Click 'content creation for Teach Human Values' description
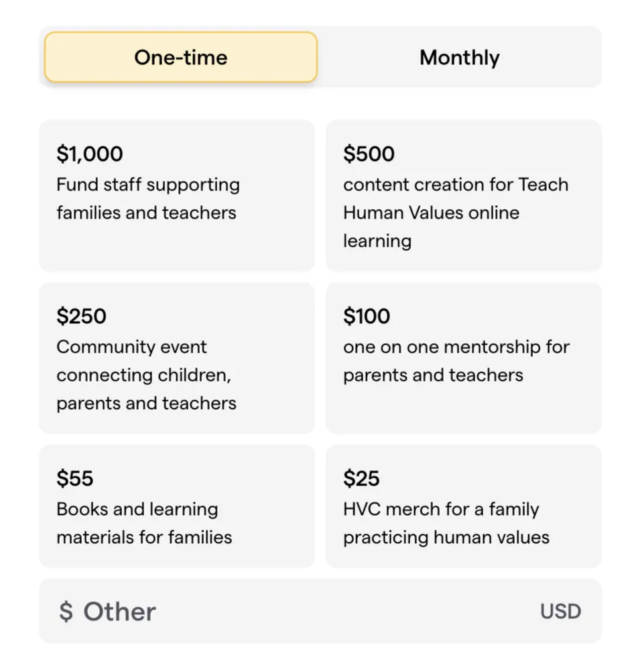Screen dimensions: 638x672 [x=456, y=184]
